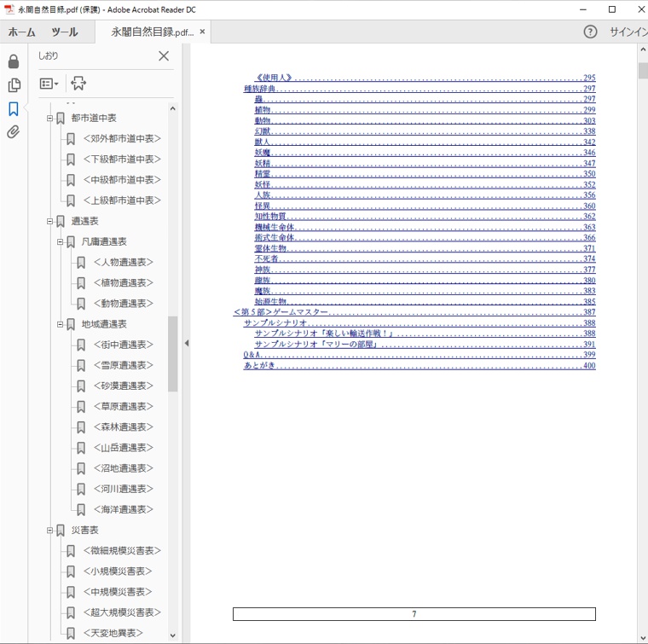Select the <上級都市道中表> bookmark
The height and width of the screenshot is (644, 648).
pyautogui.click(x=122, y=200)
